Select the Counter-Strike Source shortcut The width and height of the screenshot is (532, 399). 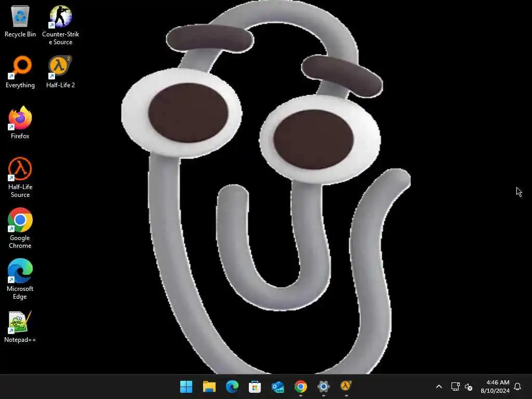point(60,25)
